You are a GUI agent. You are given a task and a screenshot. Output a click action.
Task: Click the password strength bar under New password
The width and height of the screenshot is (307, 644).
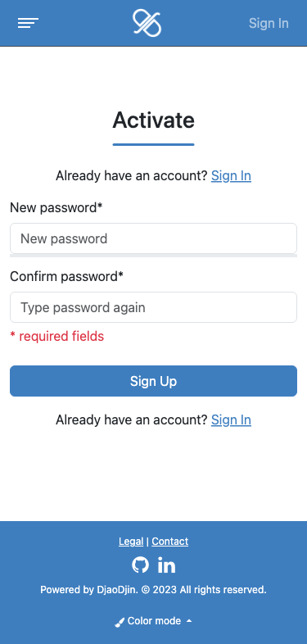pos(154,256)
